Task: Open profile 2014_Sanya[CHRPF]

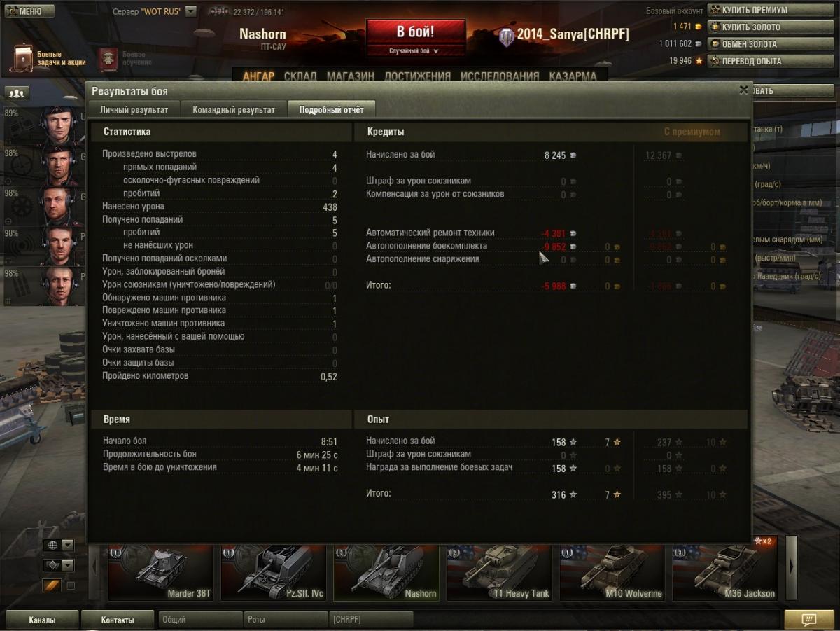Action: pos(573,35)
